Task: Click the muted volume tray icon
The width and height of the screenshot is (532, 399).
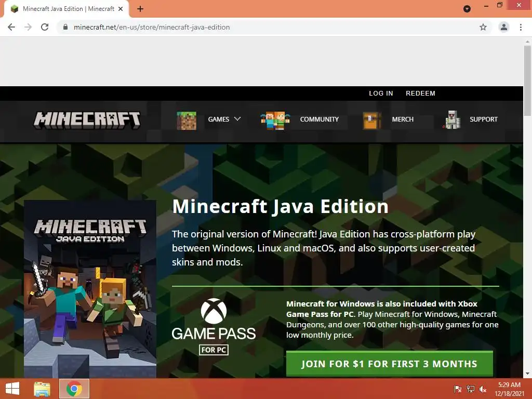Action: click(x=483, y=389)
